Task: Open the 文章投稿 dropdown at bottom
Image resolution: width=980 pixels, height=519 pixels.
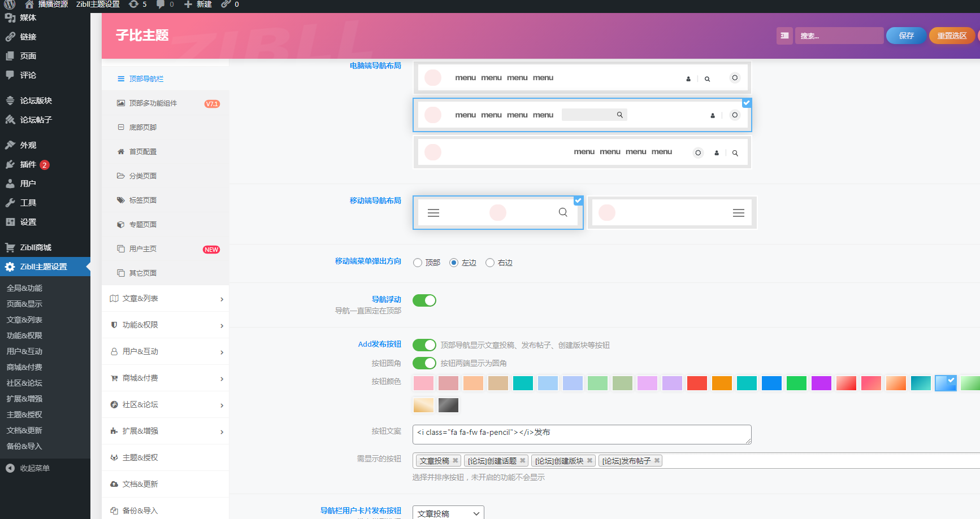Action: tap(448, 513)
